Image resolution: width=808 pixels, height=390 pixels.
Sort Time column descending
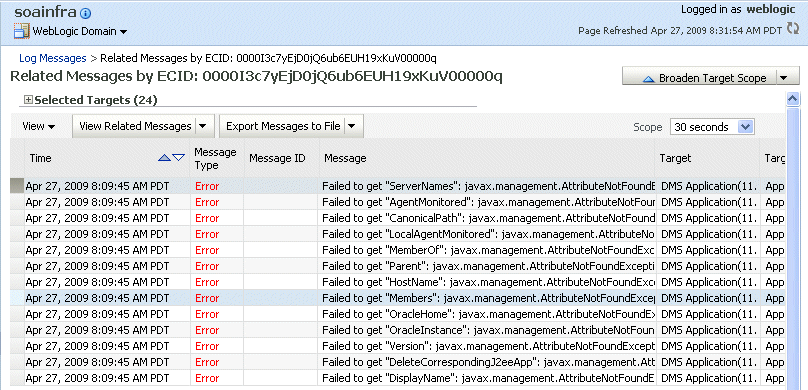pyautogui.click(x=178, y=158)
